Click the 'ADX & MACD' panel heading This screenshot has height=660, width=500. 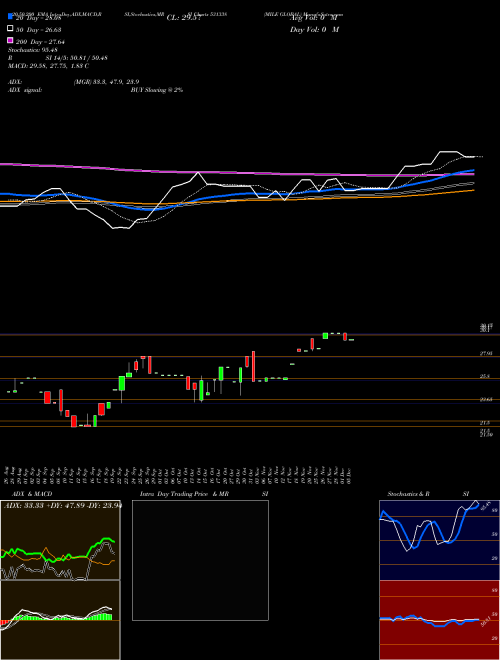click(x=32, y=494)
